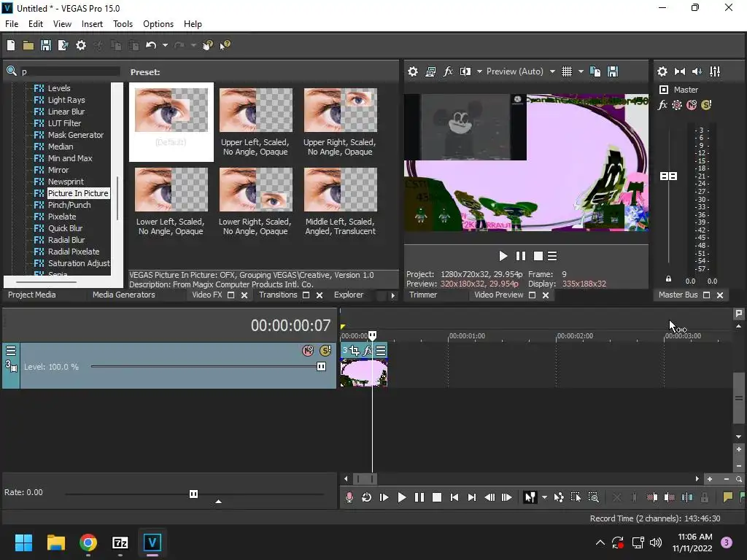747x560 pixels.
Task: Toggle split screen view in preview
Action: (465, 71)
